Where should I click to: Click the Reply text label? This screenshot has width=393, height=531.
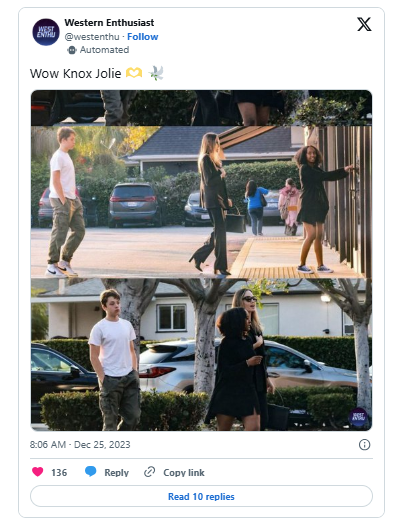[x=117, y=472]
